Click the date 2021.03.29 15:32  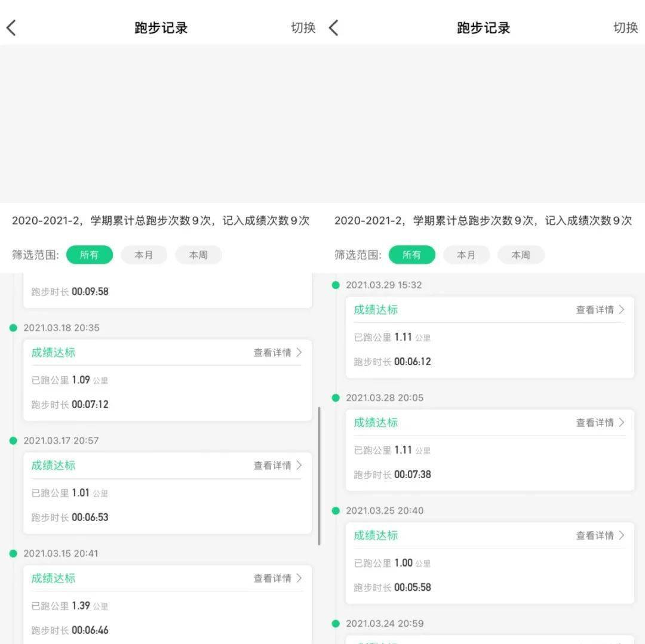(384, 285)
